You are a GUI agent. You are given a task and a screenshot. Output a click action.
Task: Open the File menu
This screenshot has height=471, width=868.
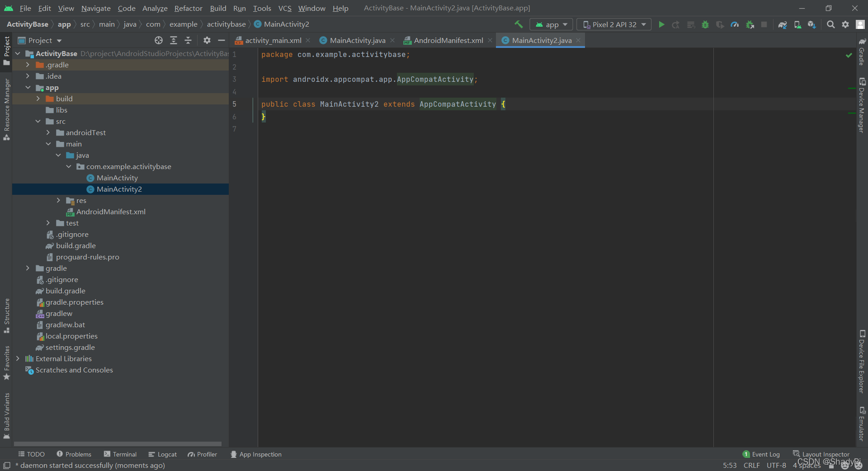coord(25,8)
